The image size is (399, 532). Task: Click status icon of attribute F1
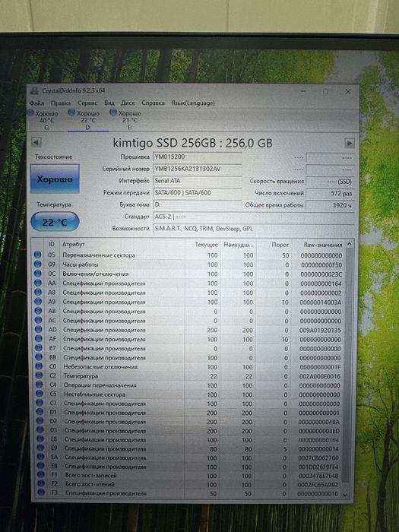41,475
